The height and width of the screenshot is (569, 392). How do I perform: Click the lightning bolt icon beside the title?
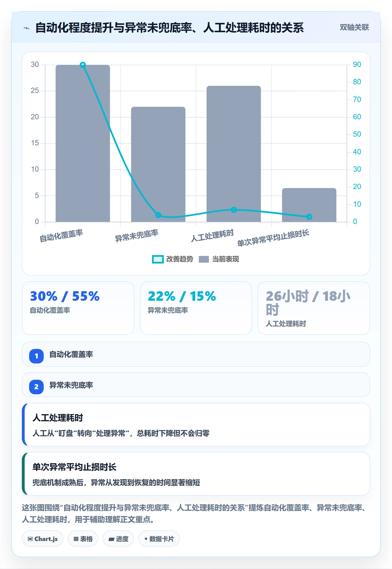[27, 28]
